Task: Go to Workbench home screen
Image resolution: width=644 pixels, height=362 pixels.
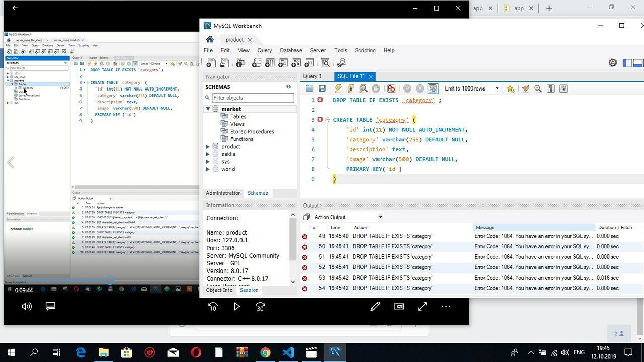Action: 210,39
